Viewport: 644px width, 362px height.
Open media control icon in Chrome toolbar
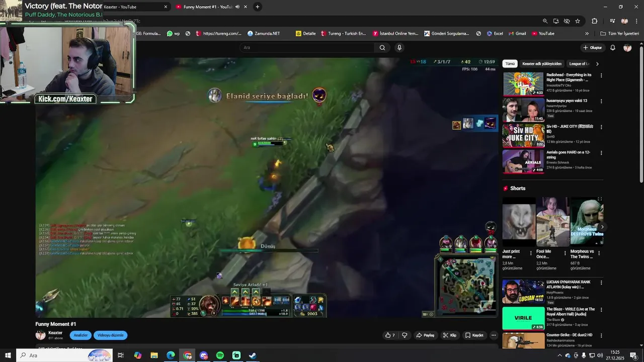point(612,21)
